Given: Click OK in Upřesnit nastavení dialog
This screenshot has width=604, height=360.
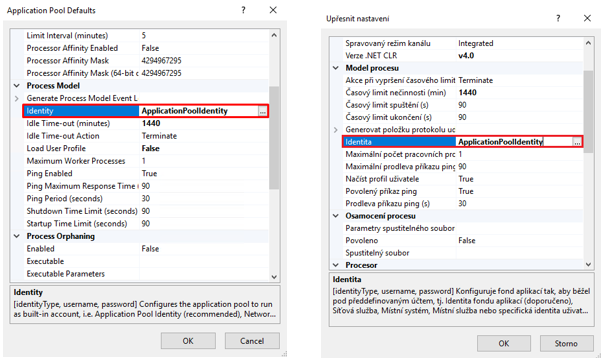Looking at the screenshot, I should point(504,343).
